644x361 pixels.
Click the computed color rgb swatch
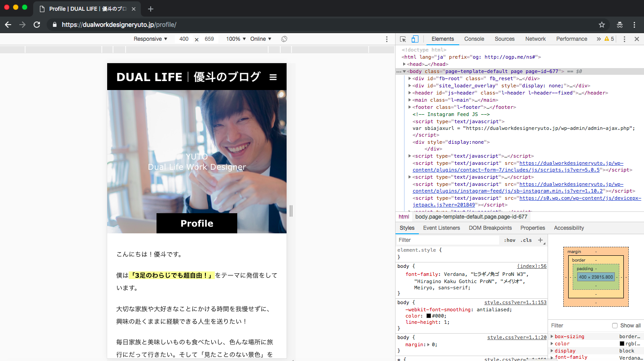622,344
